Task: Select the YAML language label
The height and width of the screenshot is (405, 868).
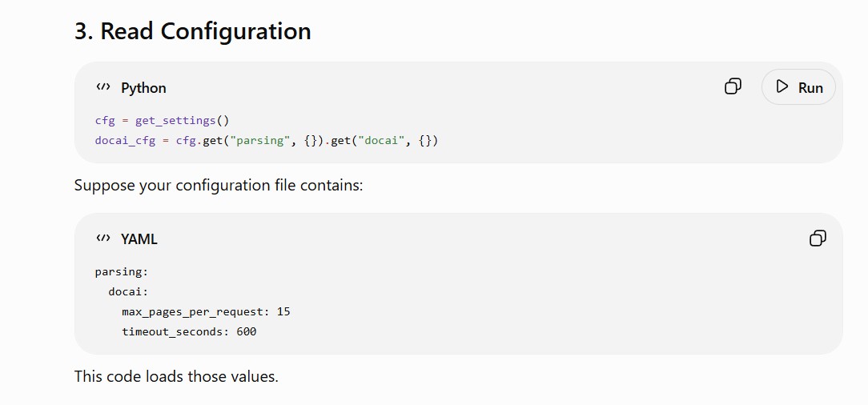Action: point(139,239)
